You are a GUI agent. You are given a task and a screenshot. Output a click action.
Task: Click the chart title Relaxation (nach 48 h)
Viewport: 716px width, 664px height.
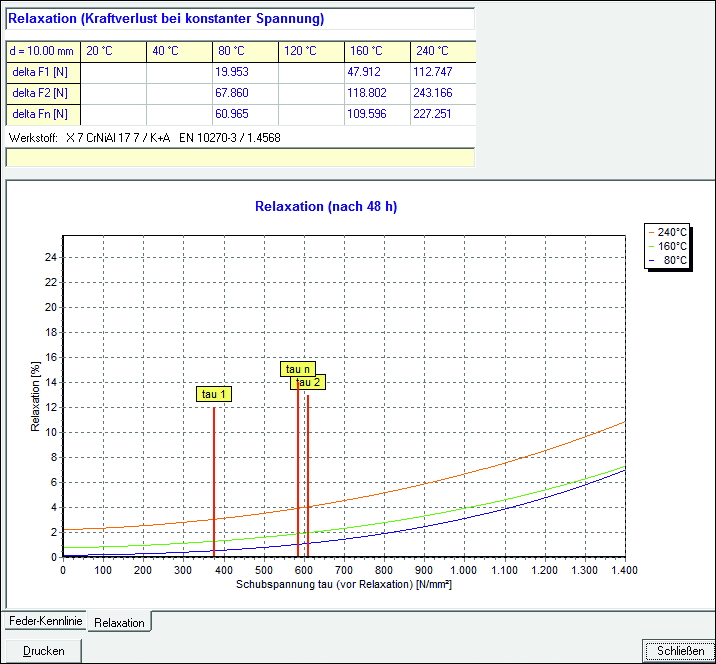click(x=326, y=207)
